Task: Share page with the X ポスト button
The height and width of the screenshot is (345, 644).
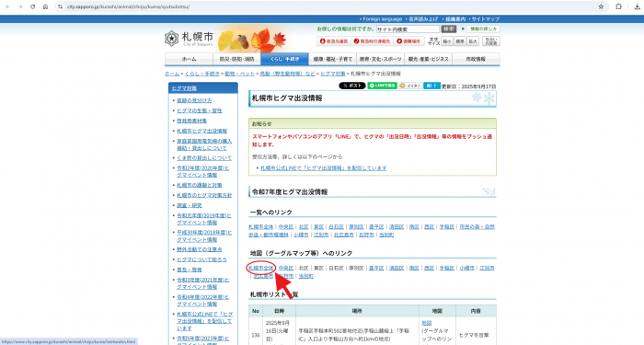Action: (352, 86)
